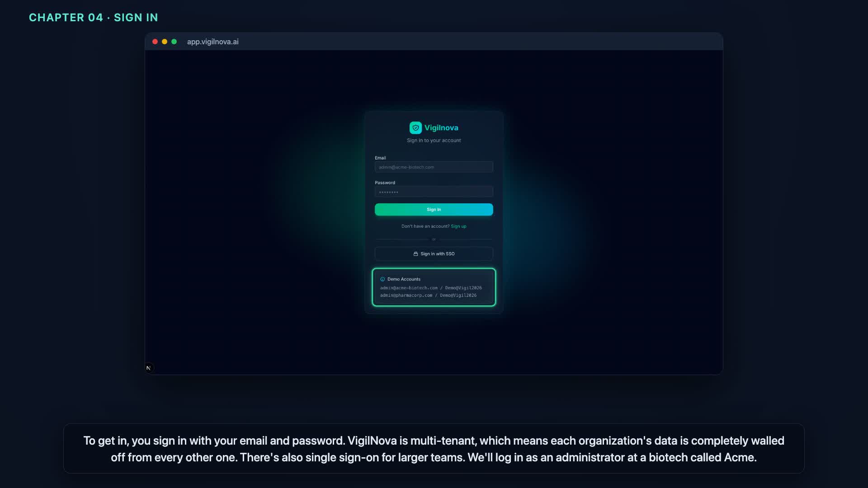The image size is (868, 488).
Task: Click the yellow minimize window dot
Action: tap(165, 42)
